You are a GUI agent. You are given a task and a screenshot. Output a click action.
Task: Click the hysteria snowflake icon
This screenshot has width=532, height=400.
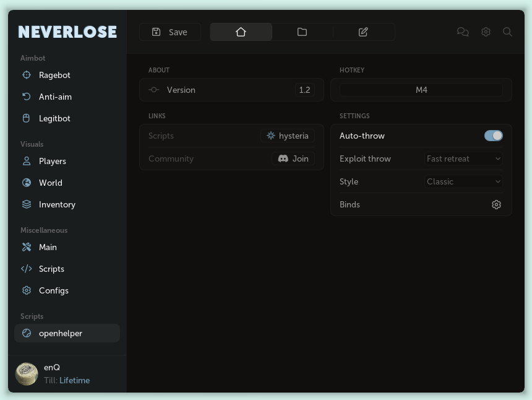pyautogui.click(x=271, y=136)
